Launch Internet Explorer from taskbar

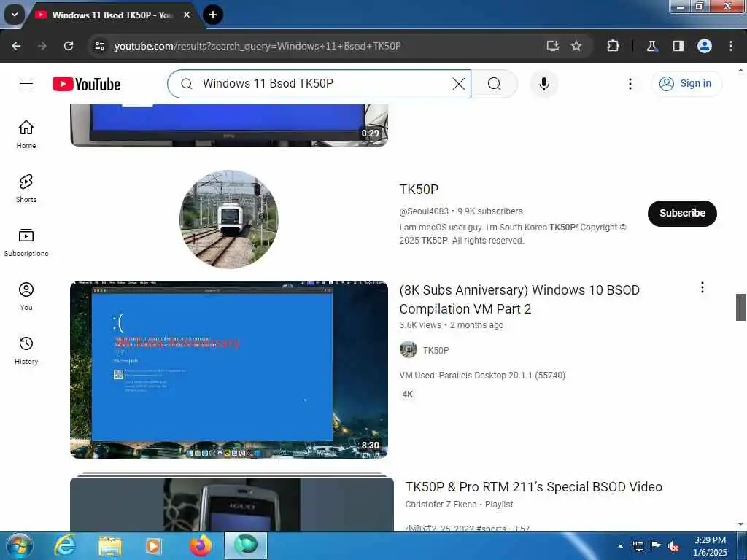click(65, 546)
